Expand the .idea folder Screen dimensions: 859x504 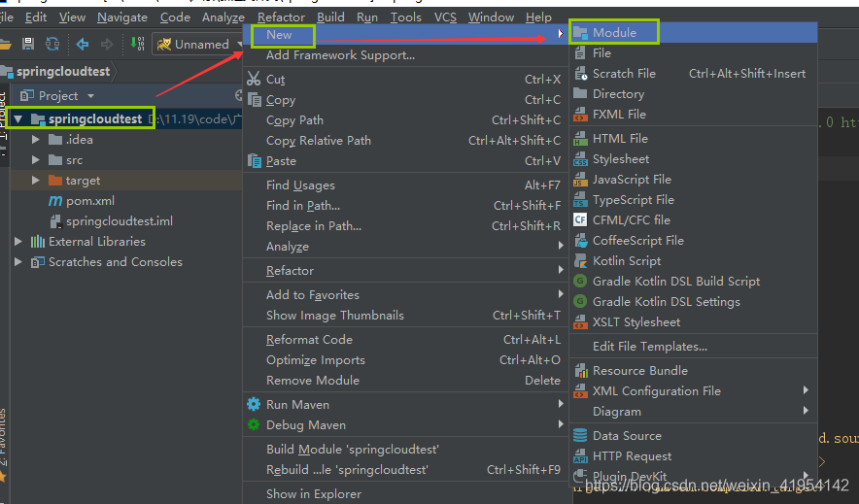point(36,140)
